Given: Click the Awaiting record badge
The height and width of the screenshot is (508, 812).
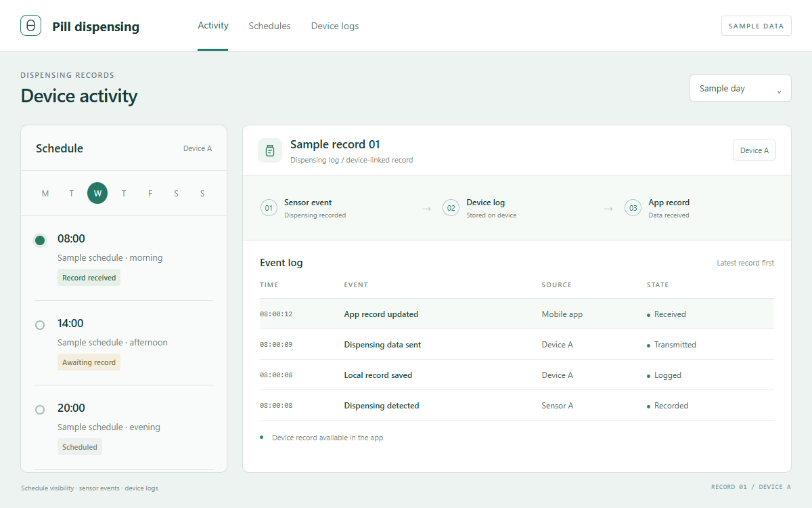Looking at the screenshot, I should [x=89, y=362].
